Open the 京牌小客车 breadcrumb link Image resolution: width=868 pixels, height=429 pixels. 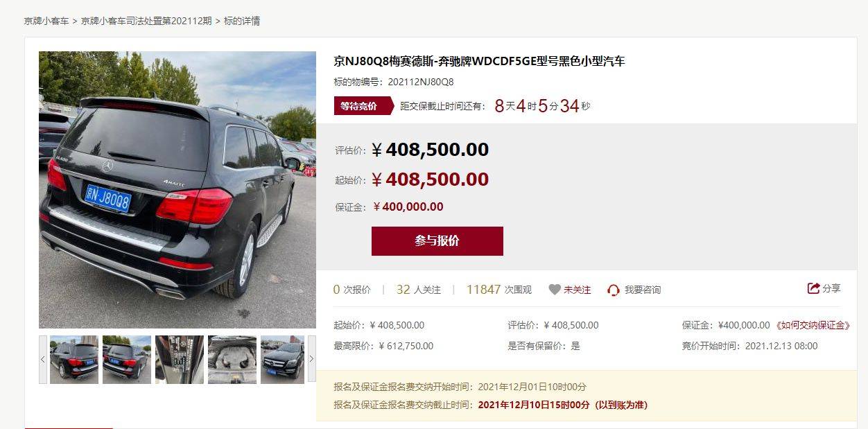pyautogui.click(x=46, y=21)
